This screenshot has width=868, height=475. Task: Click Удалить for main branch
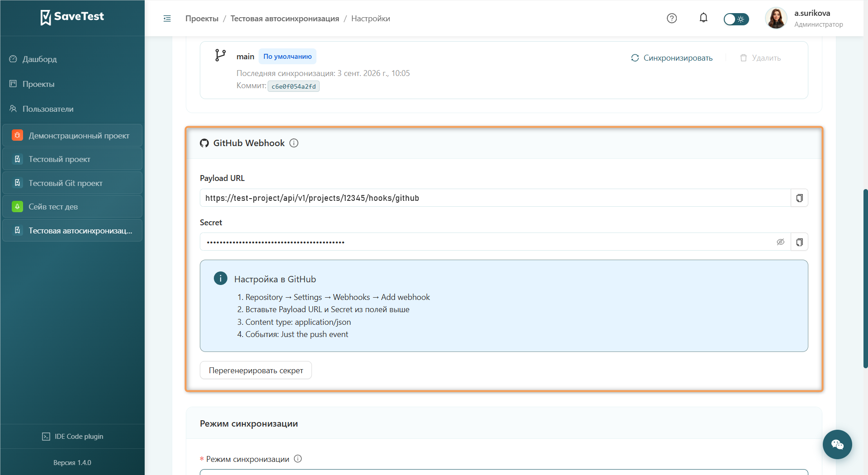tap(760, 58)
